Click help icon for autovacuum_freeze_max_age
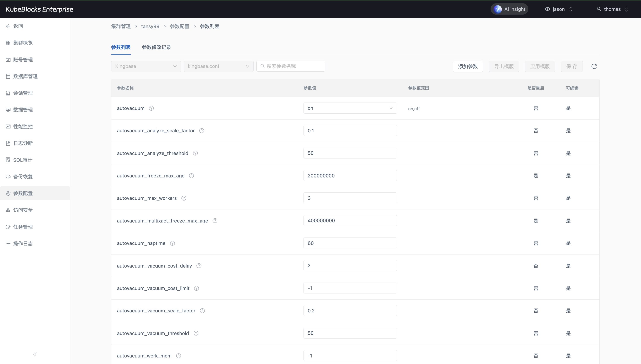641x364 pixels. (x=191, y=176)
